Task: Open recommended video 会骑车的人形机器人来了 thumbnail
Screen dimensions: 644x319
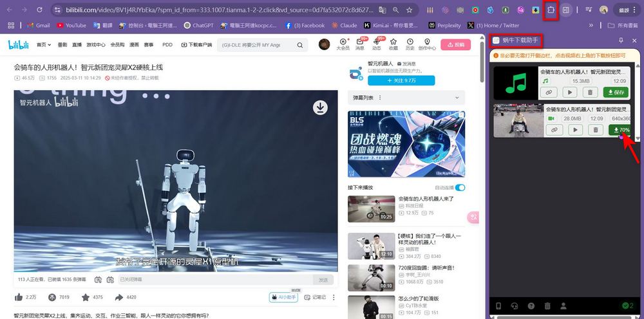Action: coord(370,209)
